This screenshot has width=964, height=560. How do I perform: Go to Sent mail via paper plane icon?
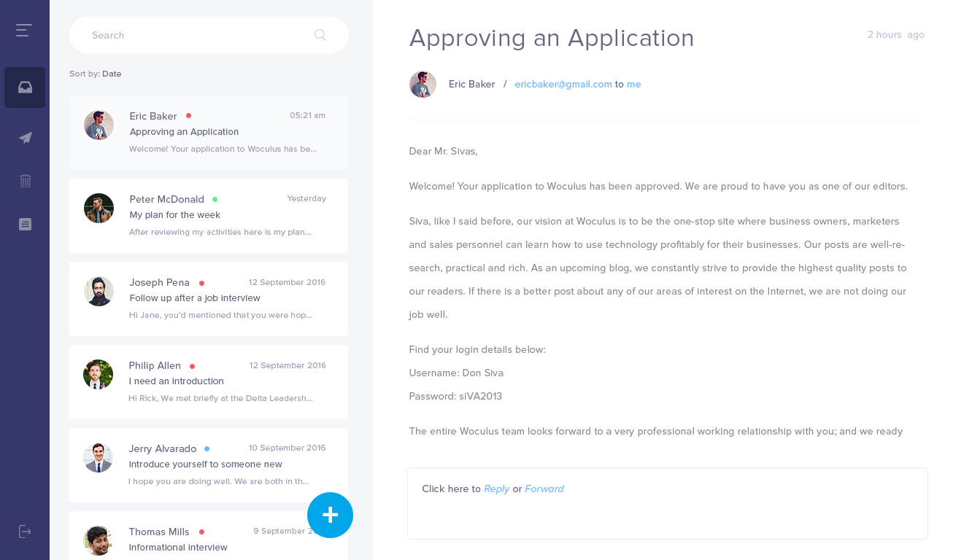[26, 137]
